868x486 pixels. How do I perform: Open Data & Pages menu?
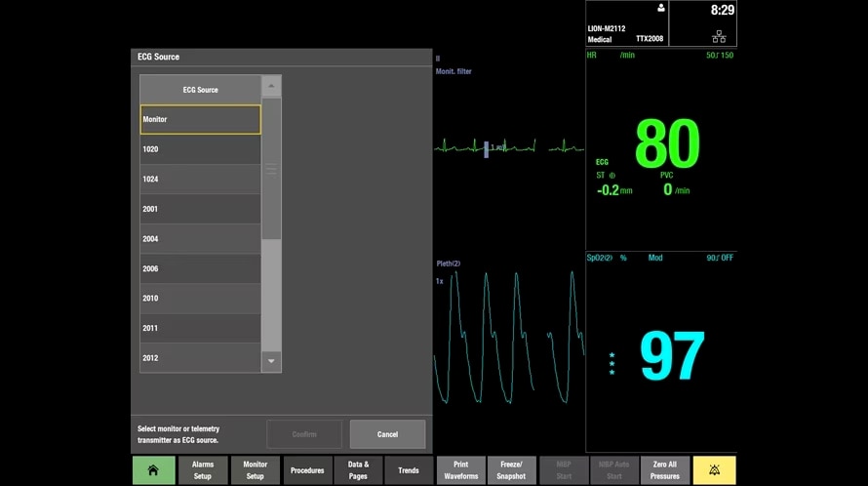[358, 470]
